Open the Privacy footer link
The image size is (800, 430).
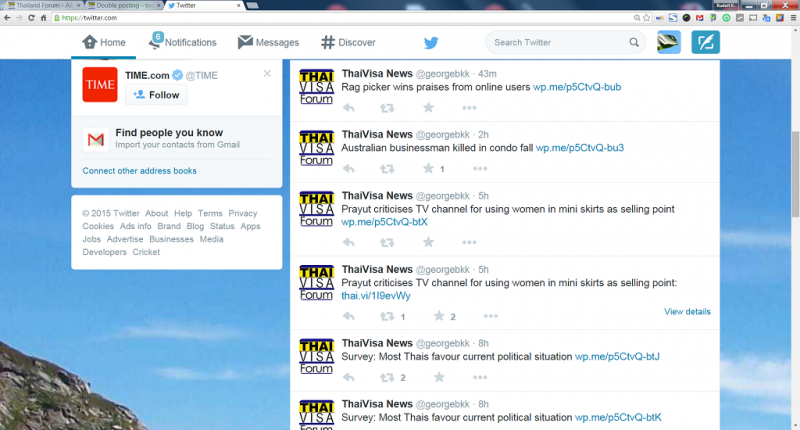click(243, 213)
